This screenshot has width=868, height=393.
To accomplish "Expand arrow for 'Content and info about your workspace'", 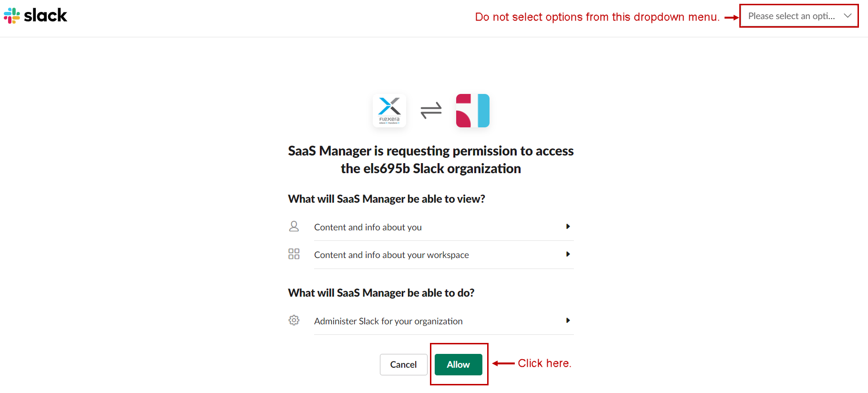I will (568, 254).
